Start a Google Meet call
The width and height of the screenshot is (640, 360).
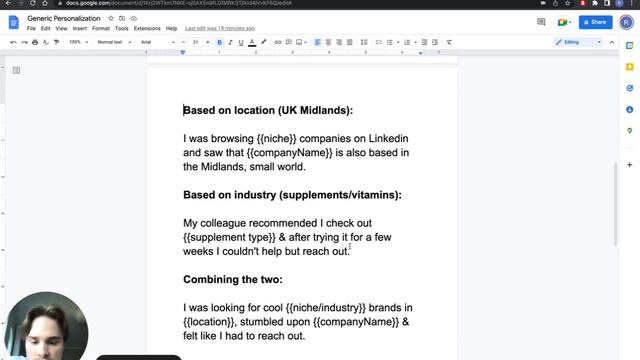[x=564, y=22]
